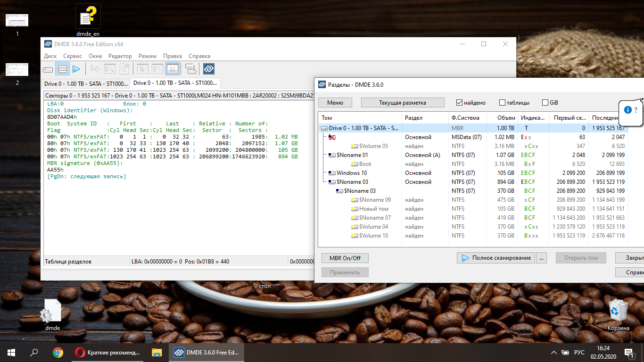Open Google Chrome from the taskbar
644x362 pixels.
(58, 352)
